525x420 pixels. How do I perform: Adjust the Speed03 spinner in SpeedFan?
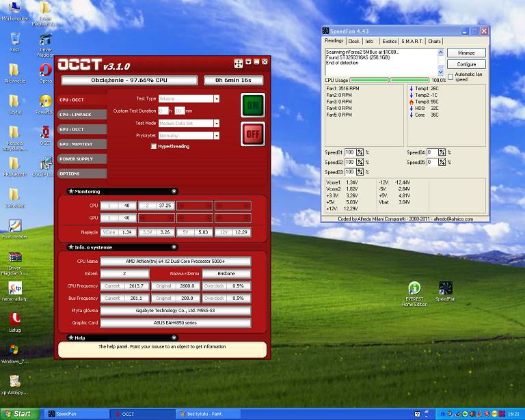pyautogui.click(x=360, y=172)
